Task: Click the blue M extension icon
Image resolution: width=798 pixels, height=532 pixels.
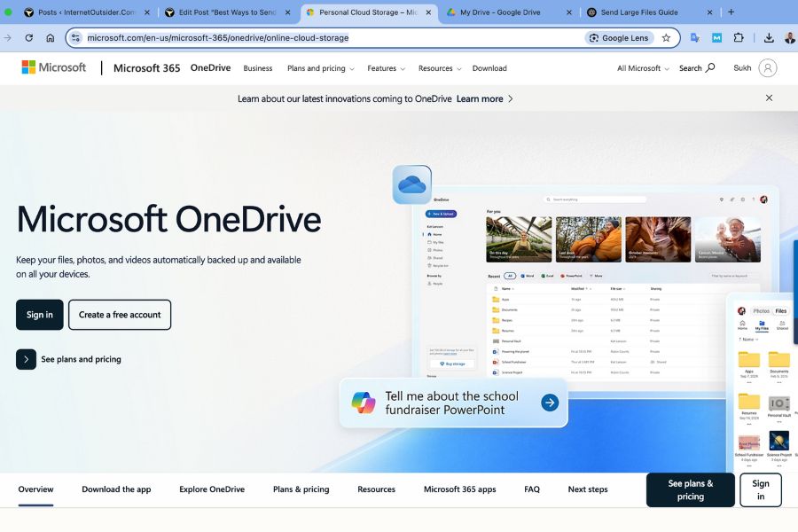Action: (716, 37)
